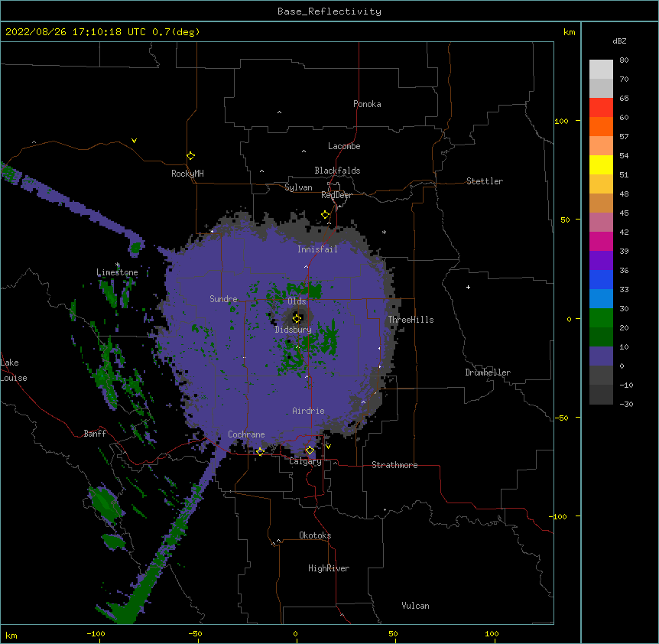Click the Strathmore town label
Viewport: 659px width, 644px height.
pos(394,465)
